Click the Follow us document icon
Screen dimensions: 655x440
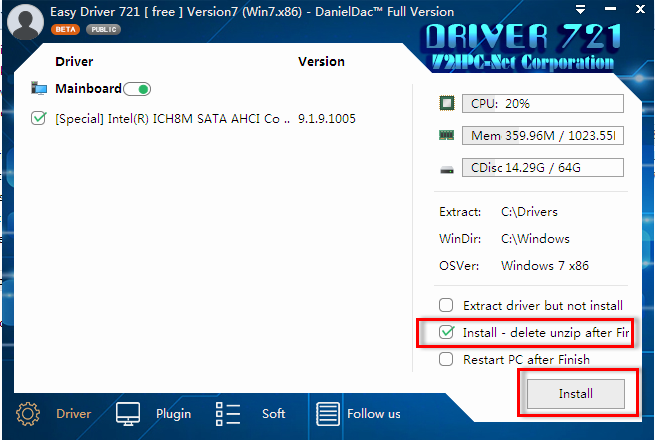pos(328,414)
